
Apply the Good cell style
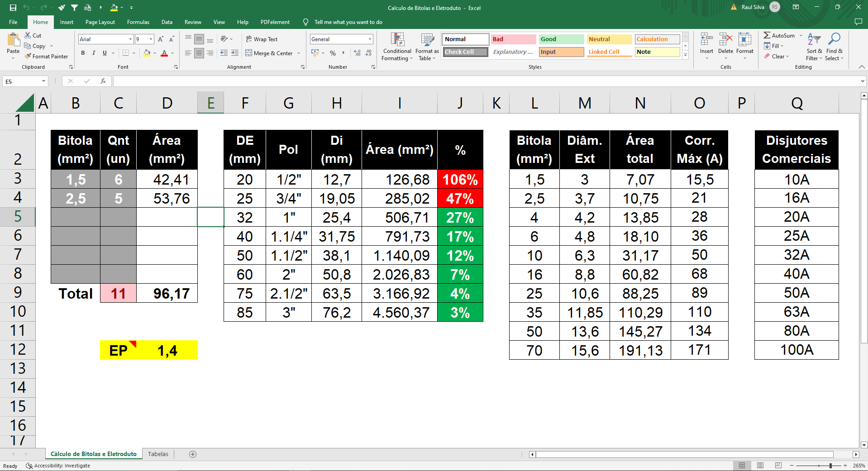(561, 39)
